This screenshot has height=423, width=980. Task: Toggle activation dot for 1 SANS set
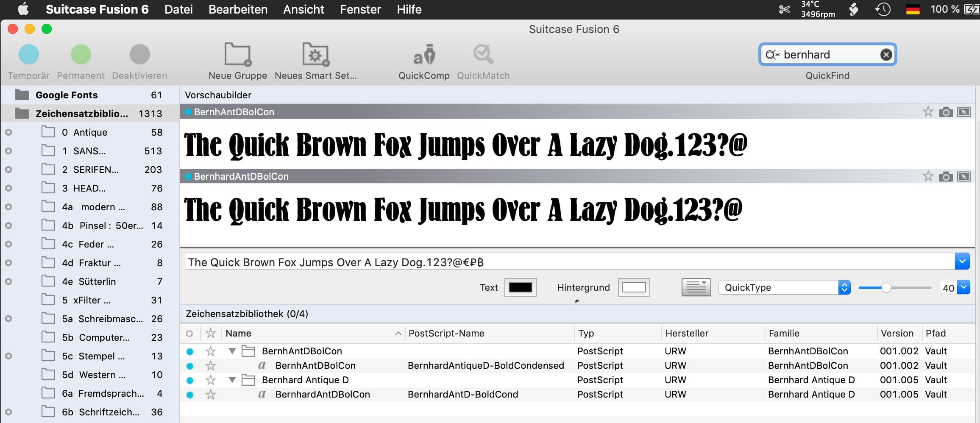8,151
